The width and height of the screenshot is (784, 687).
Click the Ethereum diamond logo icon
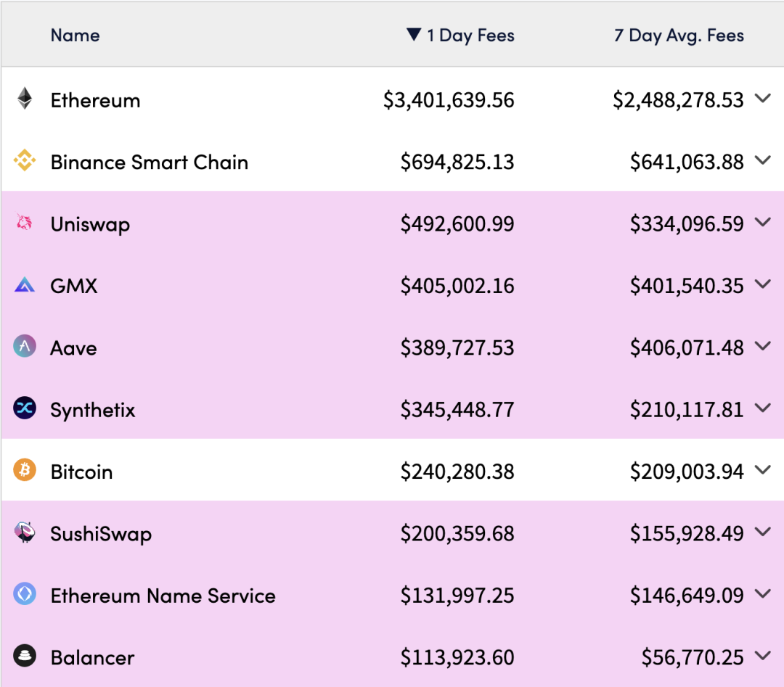25,99
